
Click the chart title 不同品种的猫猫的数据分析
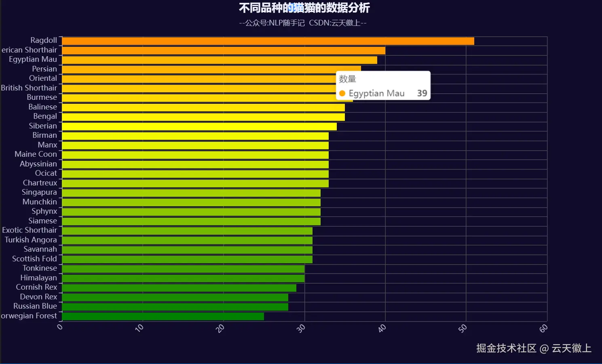(x=304, y=8)
